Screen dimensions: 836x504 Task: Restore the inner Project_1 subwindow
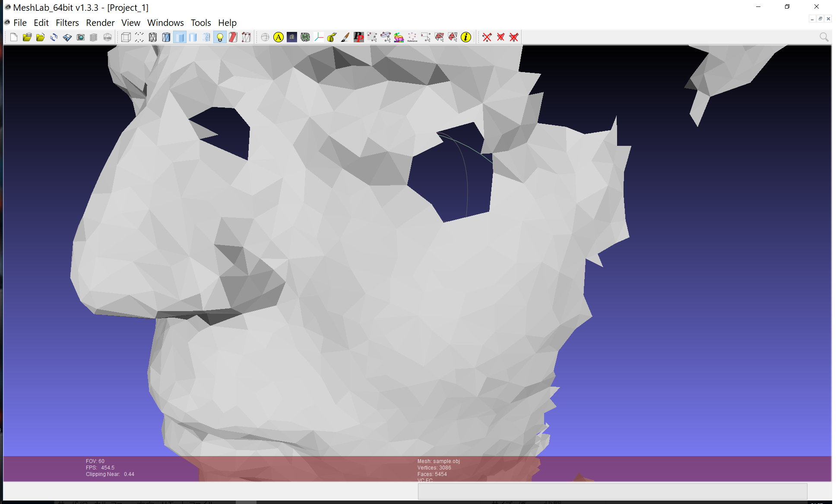(x=820, y=19)
